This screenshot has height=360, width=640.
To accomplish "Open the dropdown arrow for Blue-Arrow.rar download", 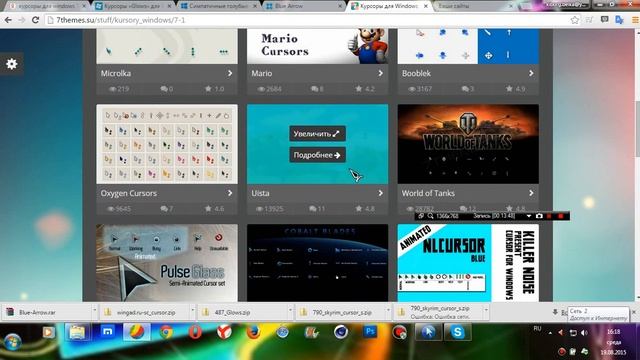I will [94, 311].
